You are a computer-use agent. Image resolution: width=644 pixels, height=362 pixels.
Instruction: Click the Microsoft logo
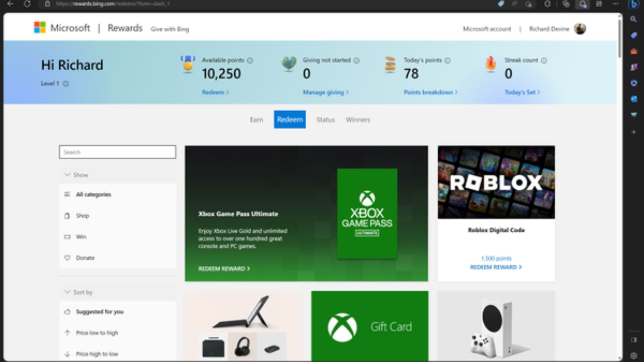(39, 27)
